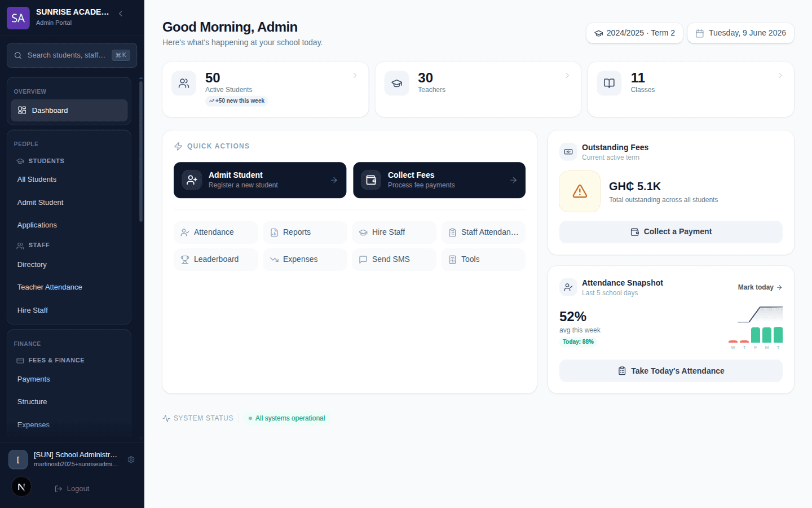Open the Expenses quick action button

(305, 260)
